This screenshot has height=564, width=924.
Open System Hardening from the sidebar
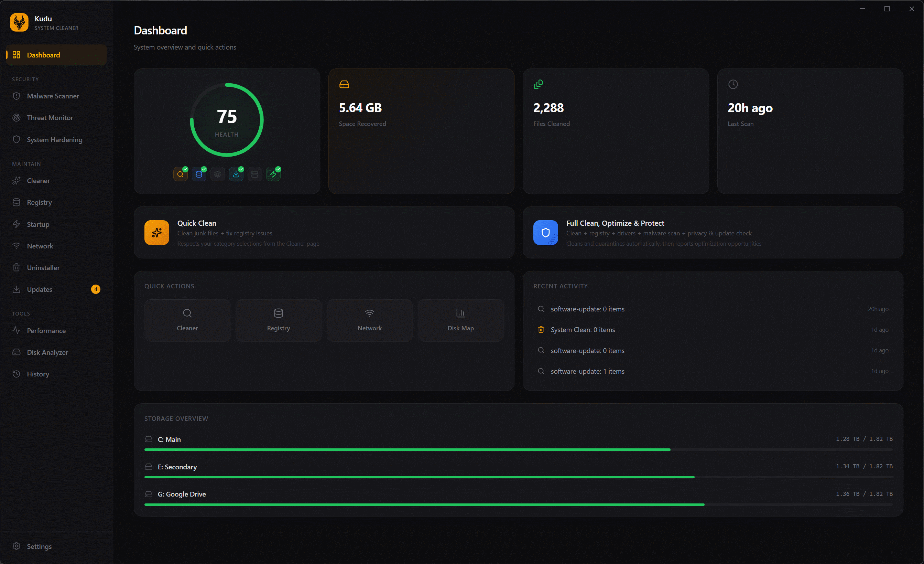54,140
